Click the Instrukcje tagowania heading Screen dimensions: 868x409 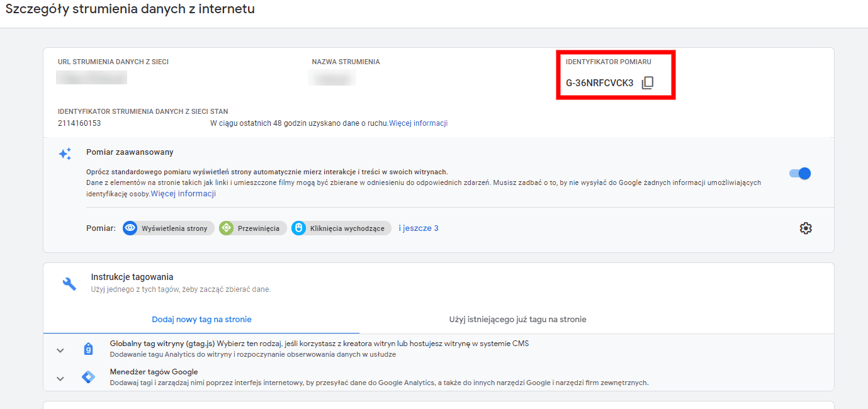click(x=132, y=277)
